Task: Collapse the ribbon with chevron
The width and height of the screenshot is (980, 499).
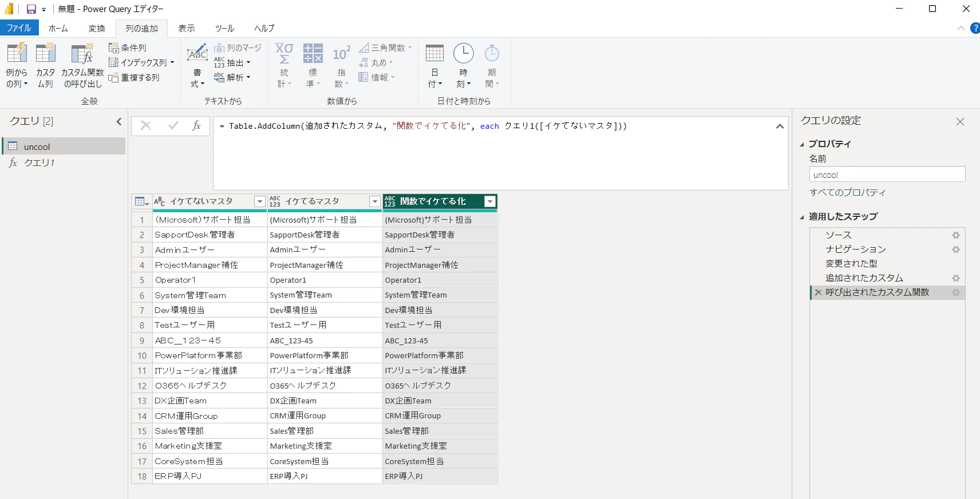Action: 961,28
